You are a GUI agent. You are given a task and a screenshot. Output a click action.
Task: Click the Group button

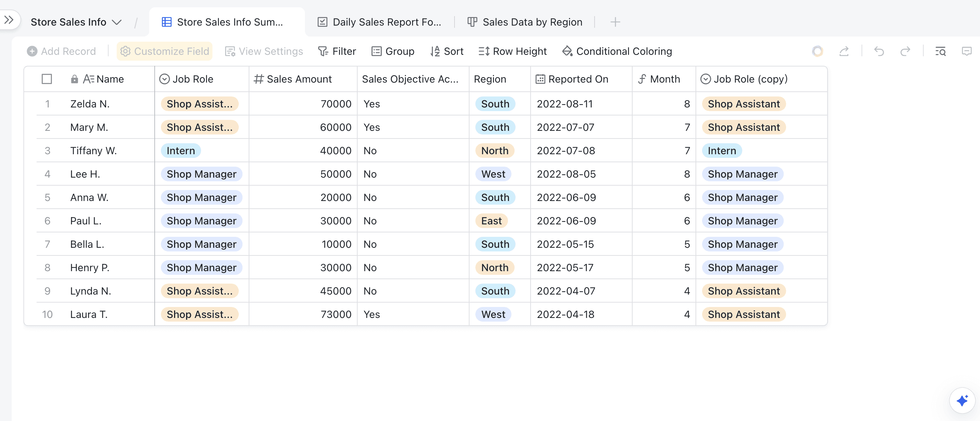pyautogui.click(x=393, y=51)
